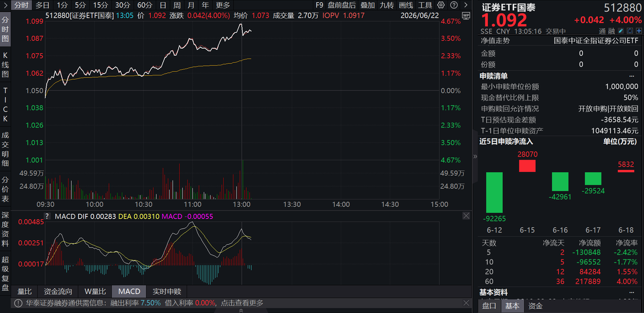Select the 基本 bottom tab
The width and height of the screenshot is (644, 313).
[x=512, y=305]
